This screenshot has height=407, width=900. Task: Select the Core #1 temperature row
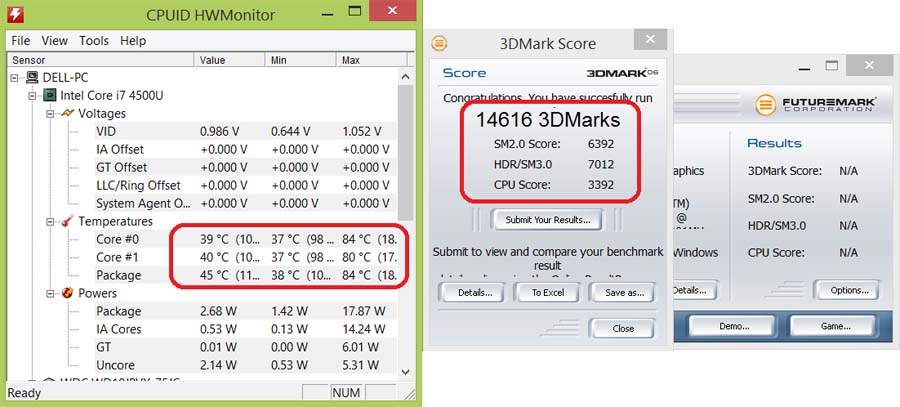(x=246, y=257)
